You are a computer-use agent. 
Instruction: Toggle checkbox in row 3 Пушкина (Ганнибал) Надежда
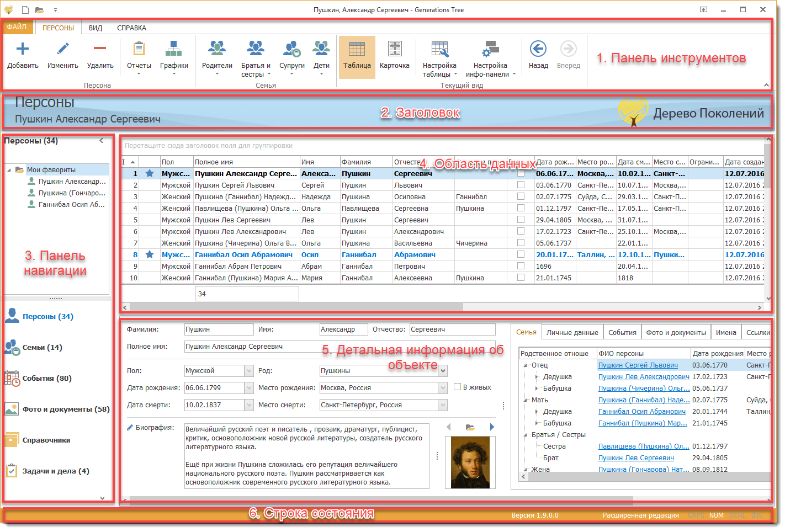521,196
